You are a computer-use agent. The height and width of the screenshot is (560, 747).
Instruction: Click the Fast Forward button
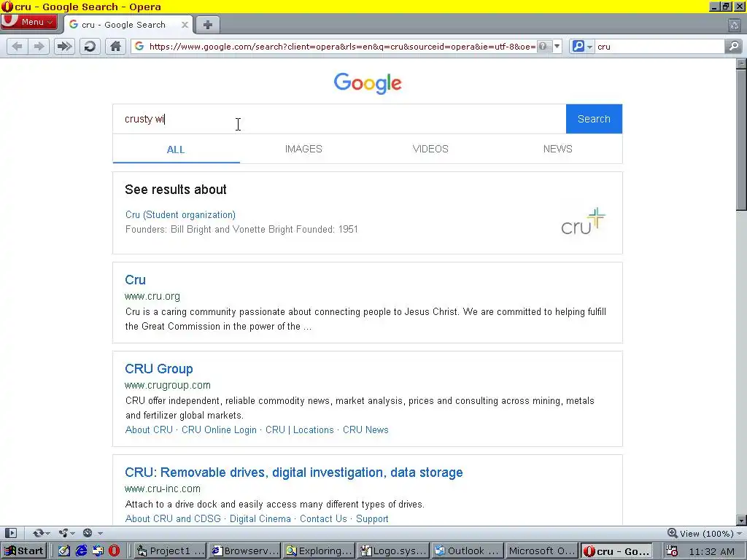click(x=64, y=47)
